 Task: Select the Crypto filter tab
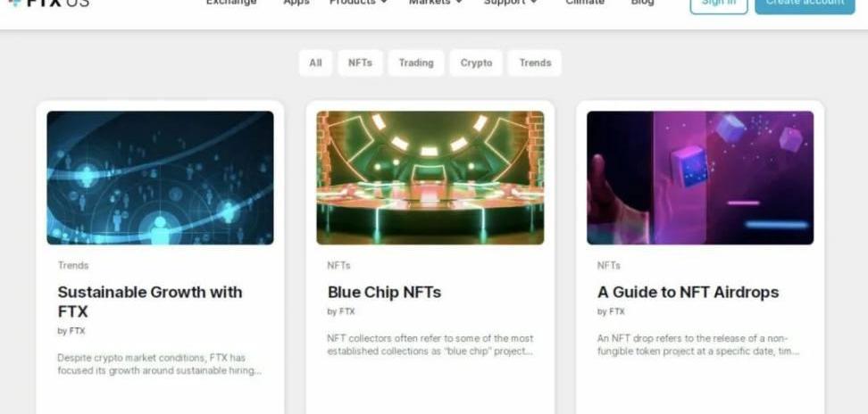tap(476, 63)
